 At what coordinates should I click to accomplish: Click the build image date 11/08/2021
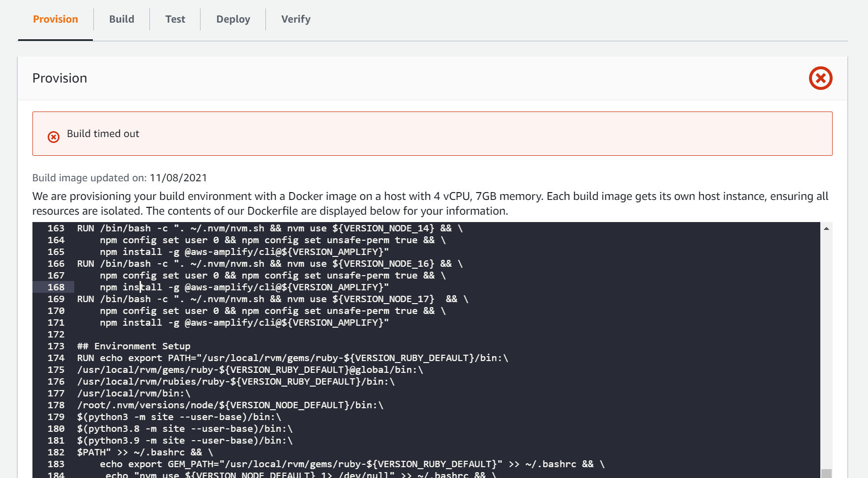(178, 177)
